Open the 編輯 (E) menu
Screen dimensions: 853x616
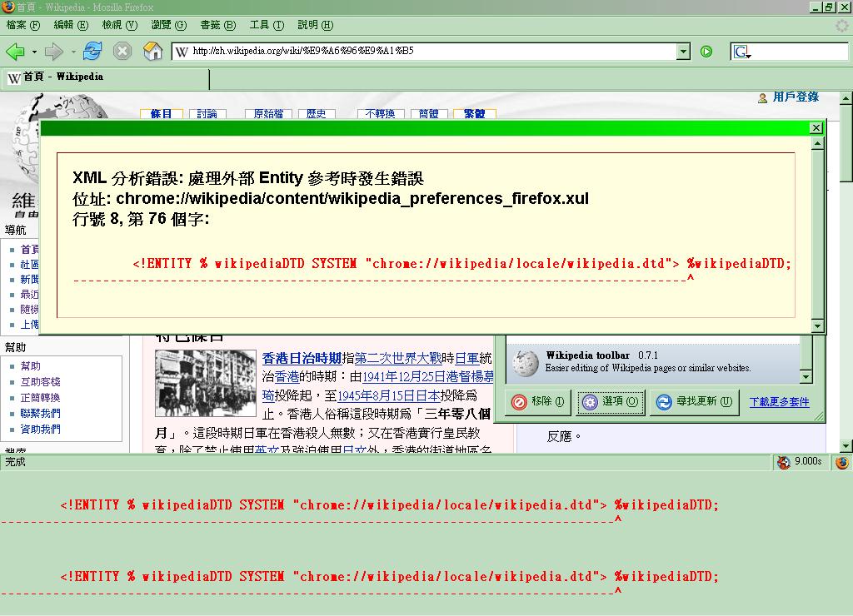71,25
